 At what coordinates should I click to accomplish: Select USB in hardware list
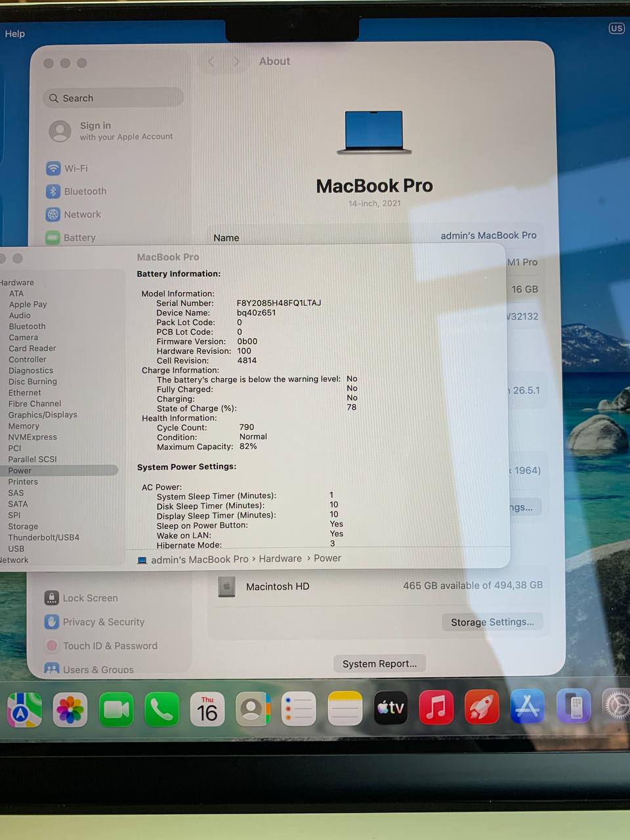16,549
